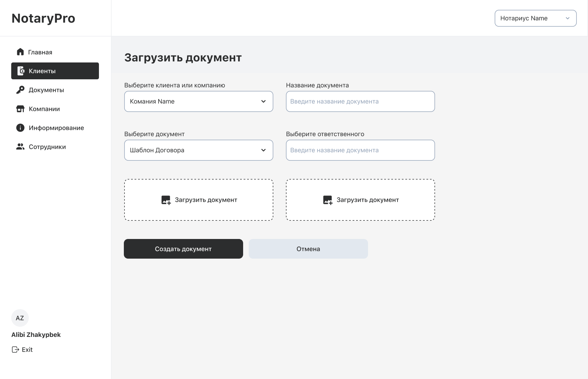
Task: Click the upload icon in right dropzone
Action: coord(327,200)
